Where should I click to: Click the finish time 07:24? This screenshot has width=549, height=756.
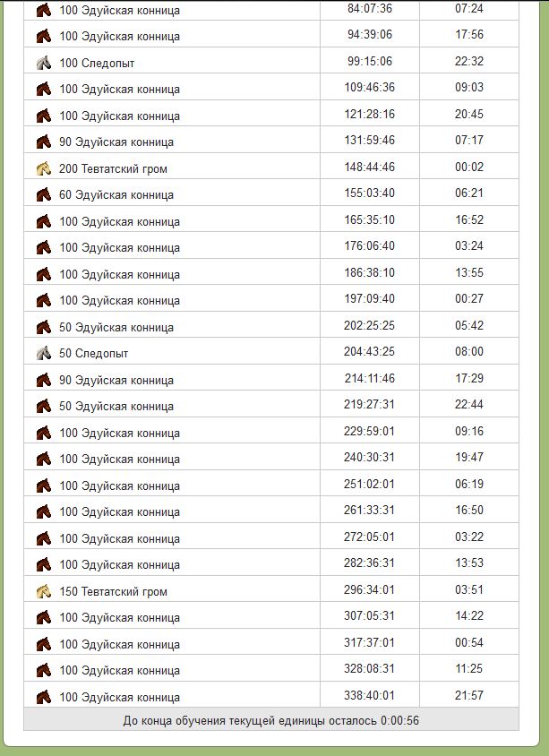click(469, 8)
